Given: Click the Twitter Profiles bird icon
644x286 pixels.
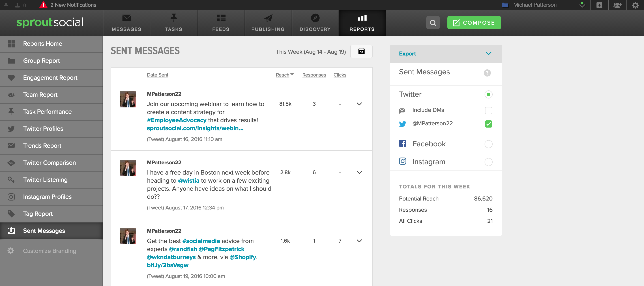Looking at the screenshot, I should [x=11, y=129].
